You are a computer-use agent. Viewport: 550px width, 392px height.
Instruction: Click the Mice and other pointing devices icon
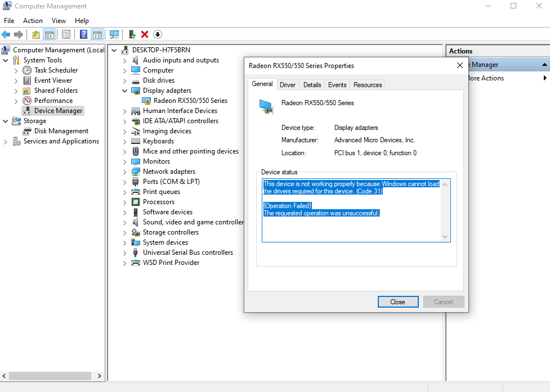pos(136,151)
